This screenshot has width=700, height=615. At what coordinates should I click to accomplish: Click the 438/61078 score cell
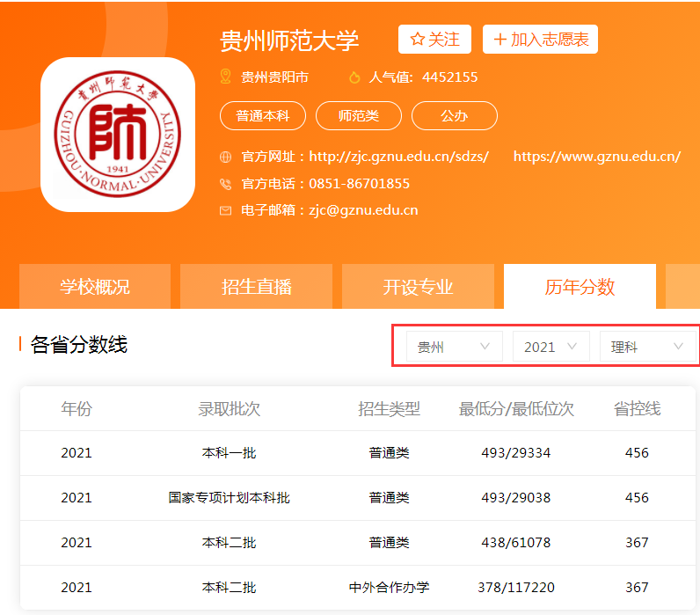click(x=516, y=542)
